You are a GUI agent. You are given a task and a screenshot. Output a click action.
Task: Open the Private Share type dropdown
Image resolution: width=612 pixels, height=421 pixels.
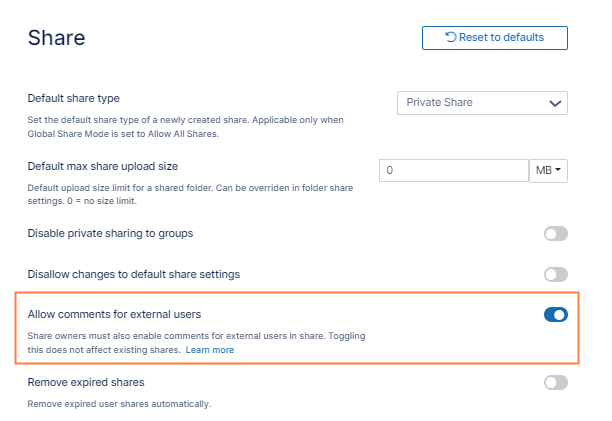pyautogui.click(x=482, y=102)
